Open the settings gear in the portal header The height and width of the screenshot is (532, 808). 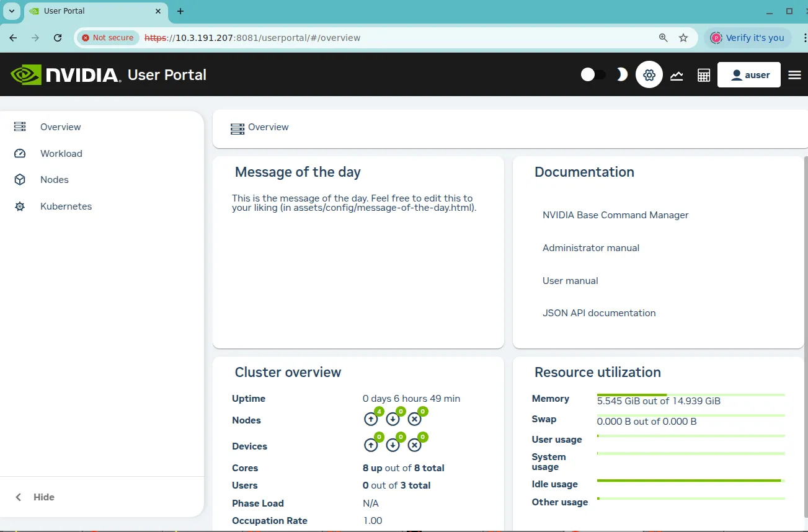649,75
